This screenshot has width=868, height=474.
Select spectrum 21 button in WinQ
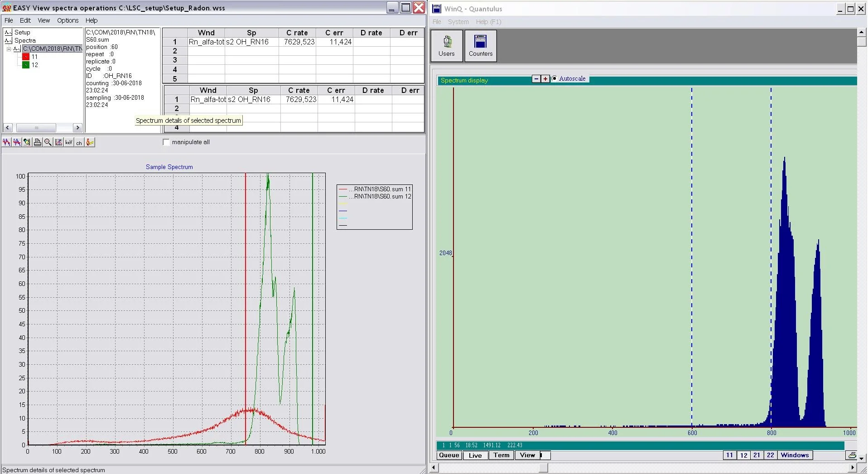pos(757,455)
